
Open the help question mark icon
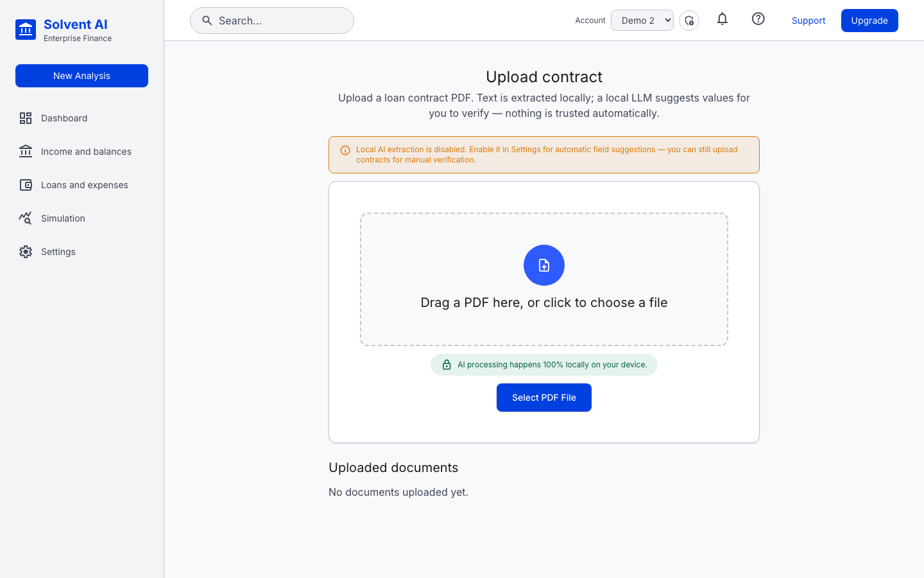[758, 19]
